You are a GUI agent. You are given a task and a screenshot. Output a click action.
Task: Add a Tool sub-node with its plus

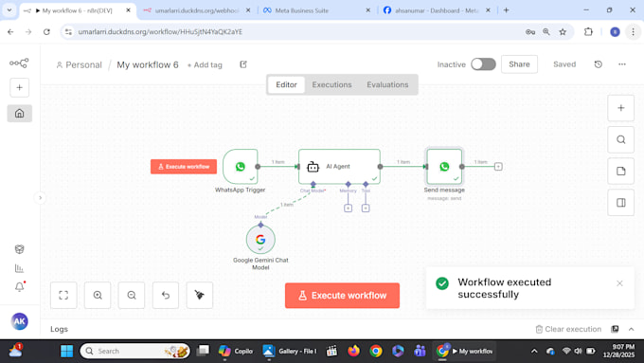(366, 209)
